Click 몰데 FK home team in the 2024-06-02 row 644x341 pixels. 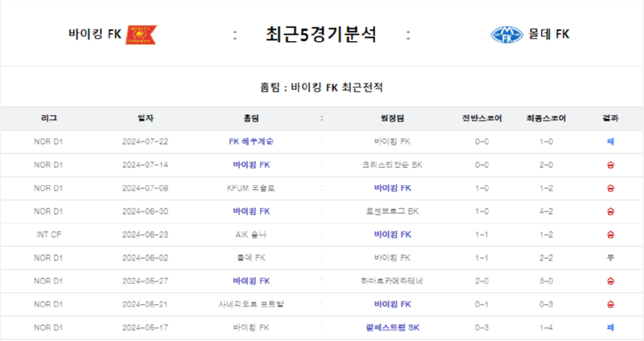[x=251, y=258]
